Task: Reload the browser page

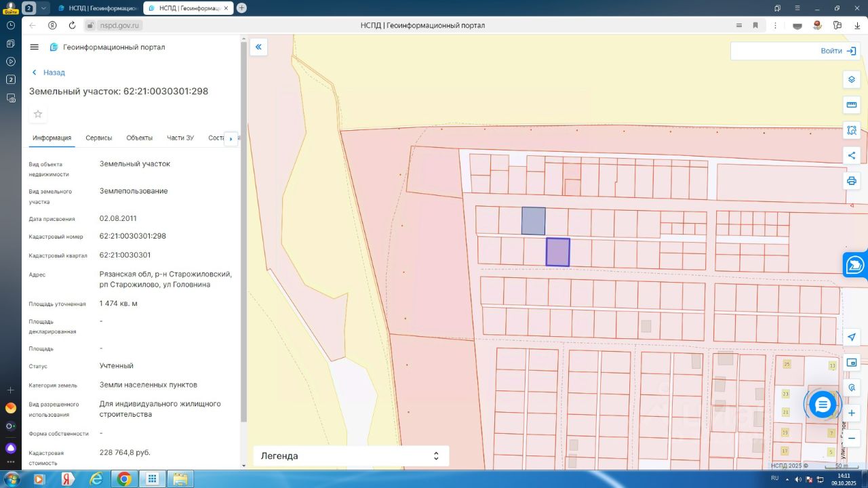Action: tap(72, 25)
